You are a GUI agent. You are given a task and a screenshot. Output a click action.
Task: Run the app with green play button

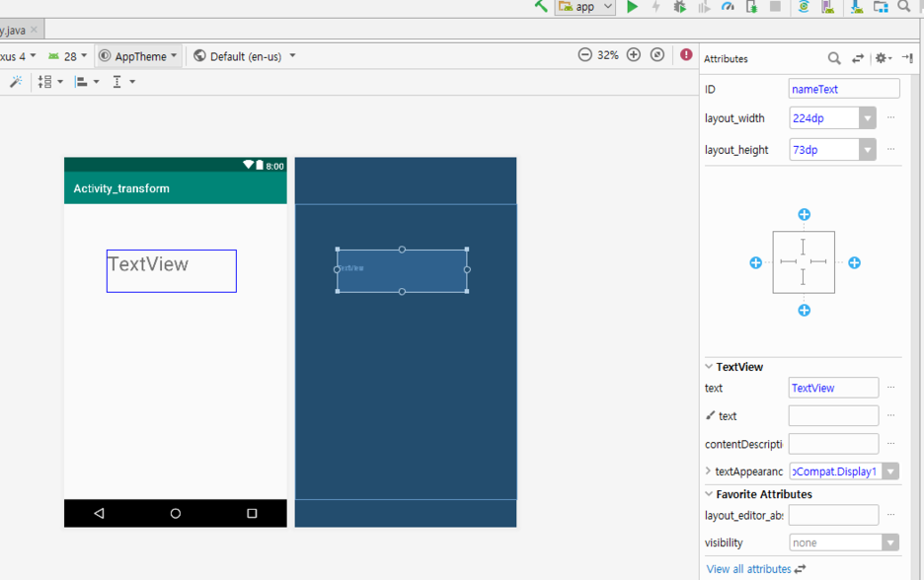[633, 7]
